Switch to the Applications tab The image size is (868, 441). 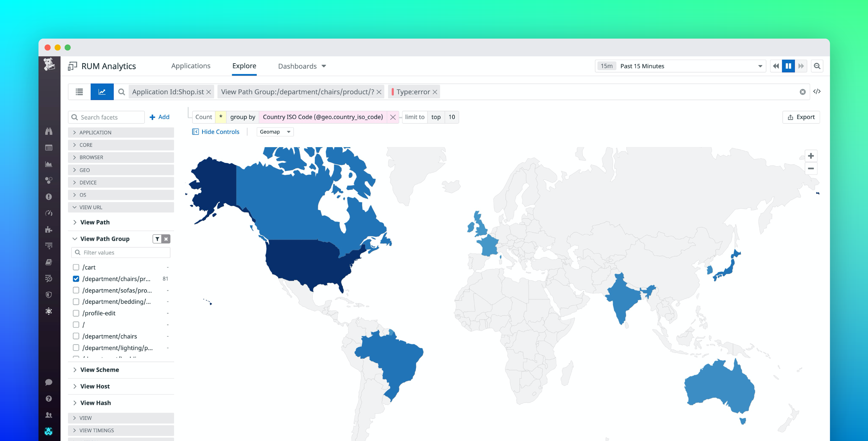click(x=191, y=66)
